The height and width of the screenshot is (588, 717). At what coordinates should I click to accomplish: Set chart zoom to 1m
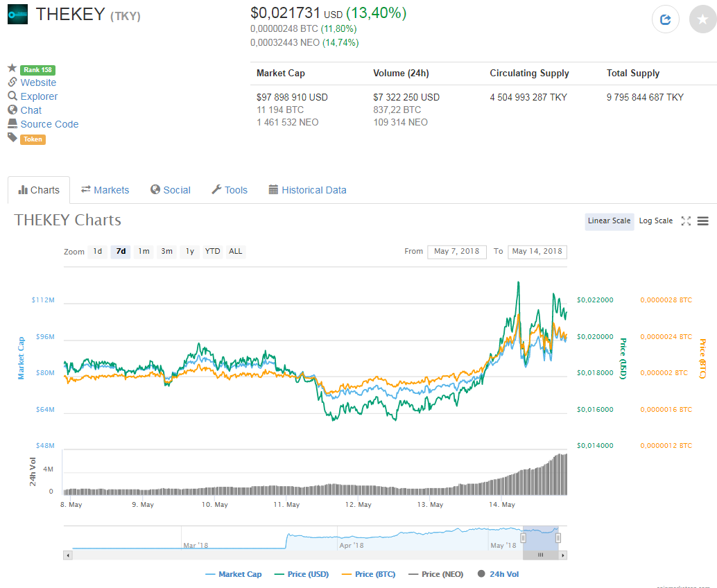pos(144,252)
